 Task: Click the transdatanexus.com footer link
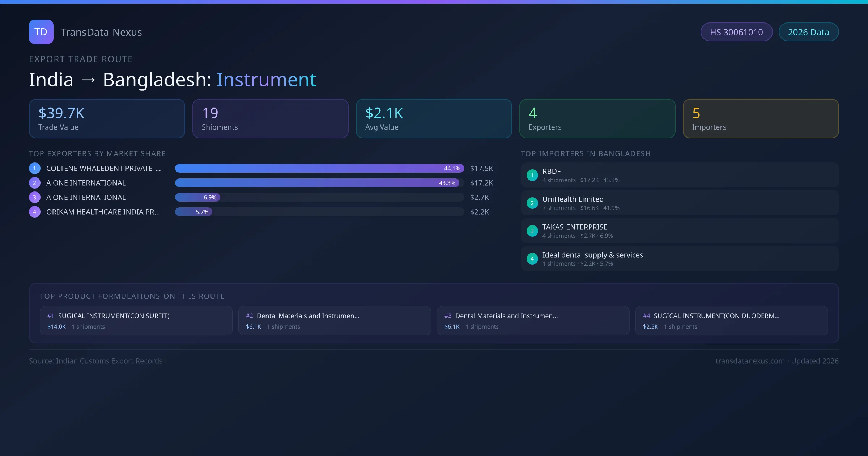pos(750,361)
